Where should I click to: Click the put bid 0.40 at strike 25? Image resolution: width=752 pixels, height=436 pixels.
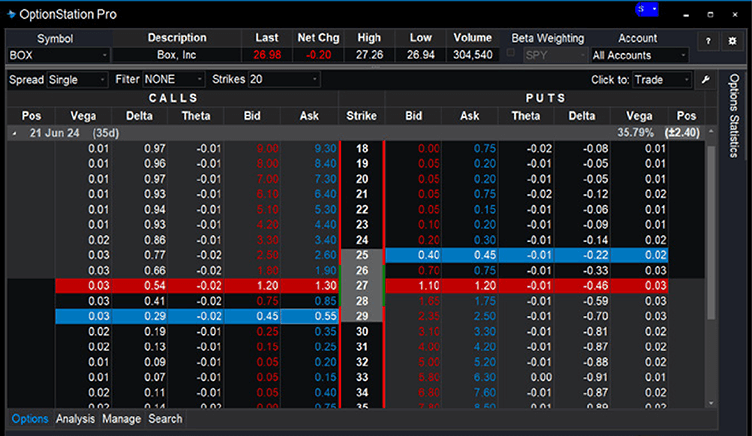413,255
